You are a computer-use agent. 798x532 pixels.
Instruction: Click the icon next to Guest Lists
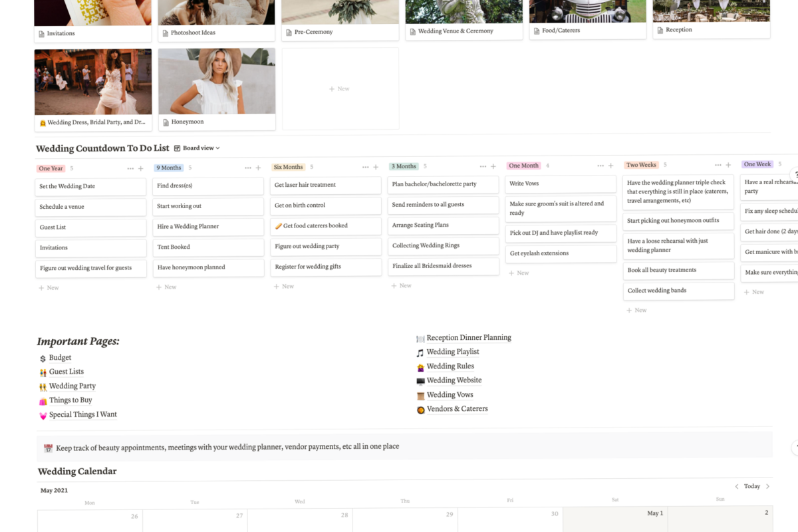43,371
